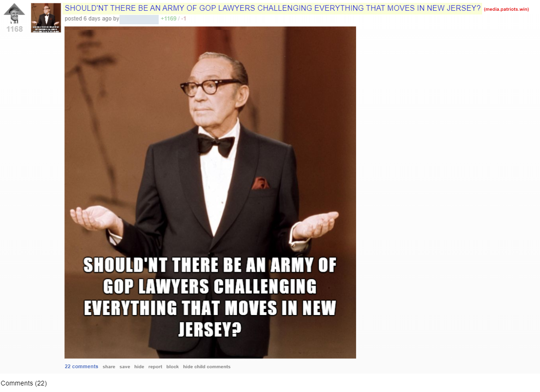Save this post
The image size is (540, 392).
pos(125,366)
